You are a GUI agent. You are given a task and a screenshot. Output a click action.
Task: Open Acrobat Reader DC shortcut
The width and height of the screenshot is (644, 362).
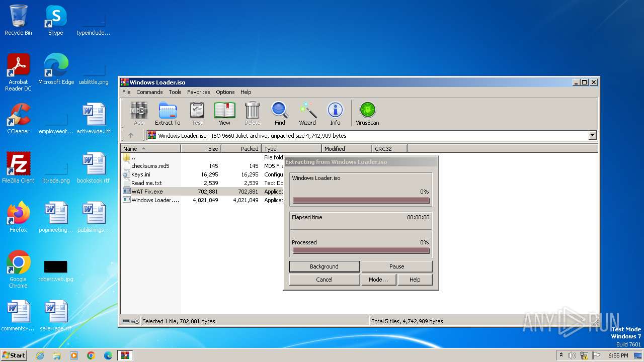(x=18, y=72)
